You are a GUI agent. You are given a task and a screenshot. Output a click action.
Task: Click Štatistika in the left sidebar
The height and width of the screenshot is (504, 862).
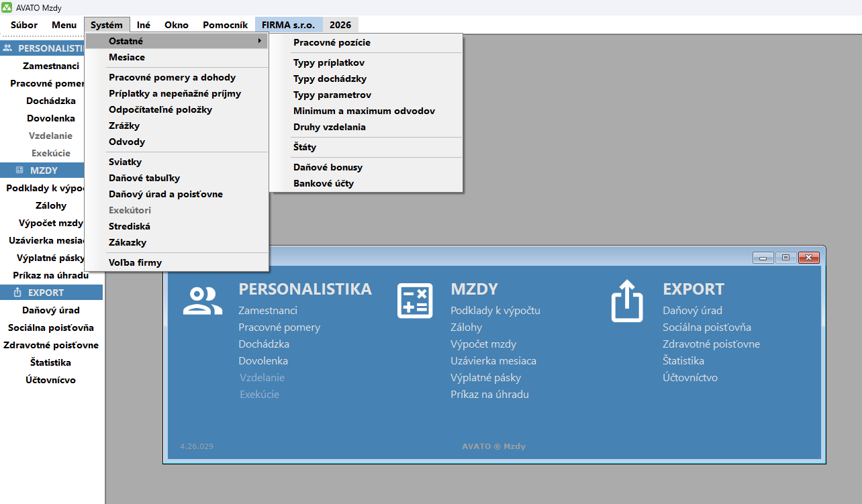[51, 362]
